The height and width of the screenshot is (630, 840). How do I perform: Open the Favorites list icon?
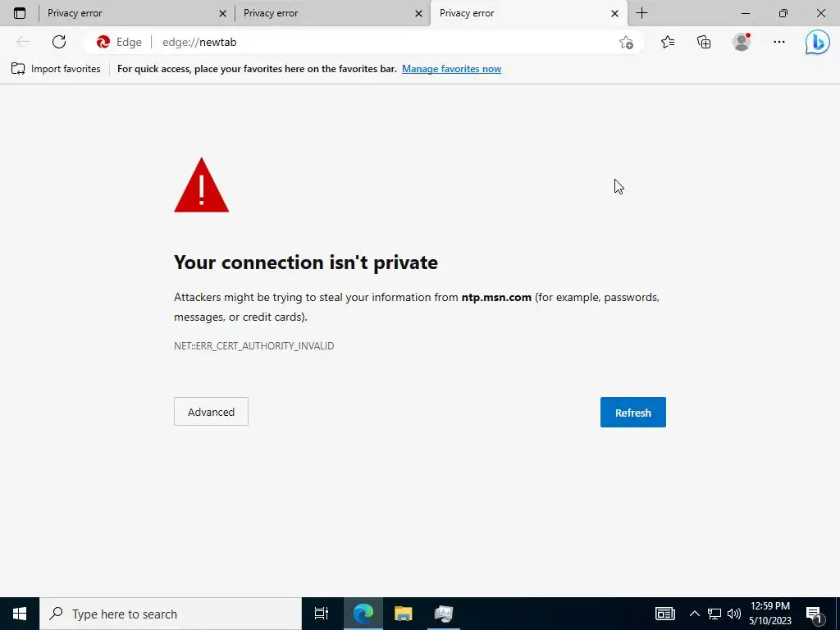coord(668,42)
